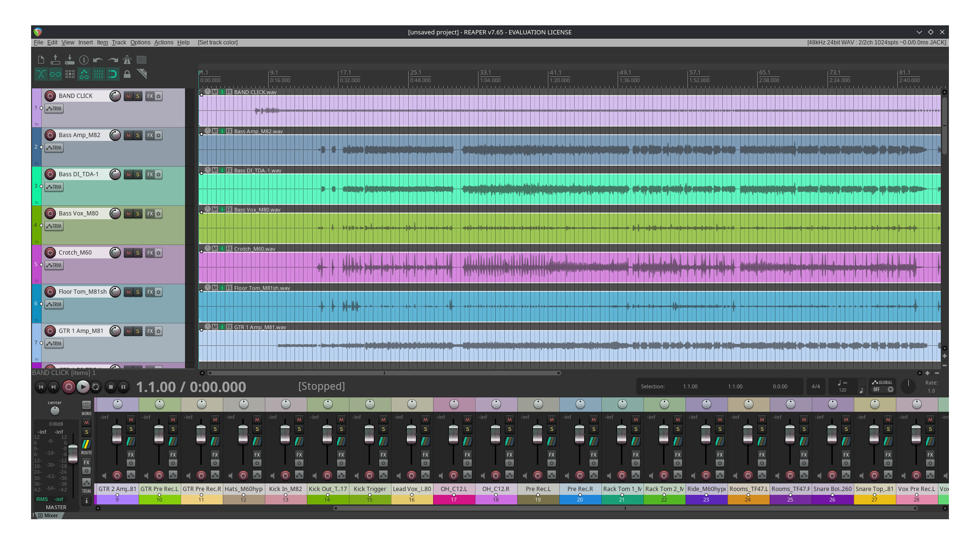Select mixer channel name OH_C12.L
Viewport: 980px width, 556px height.
coord(454,489)
